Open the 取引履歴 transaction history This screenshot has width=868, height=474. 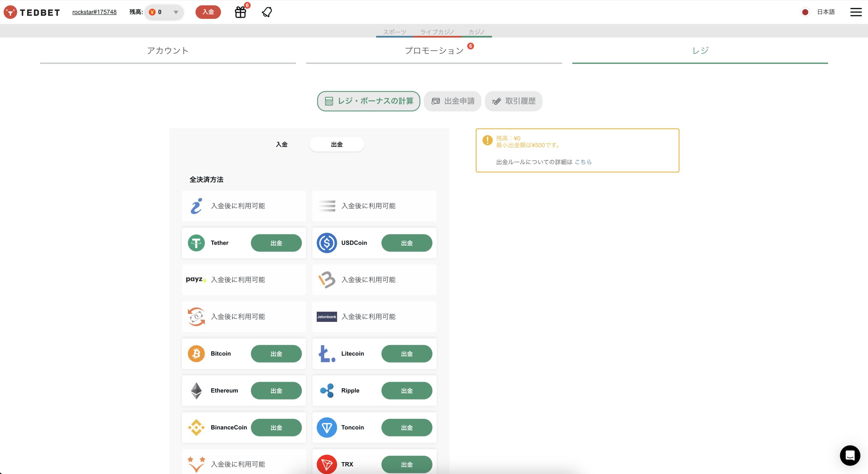pos(513,101)
